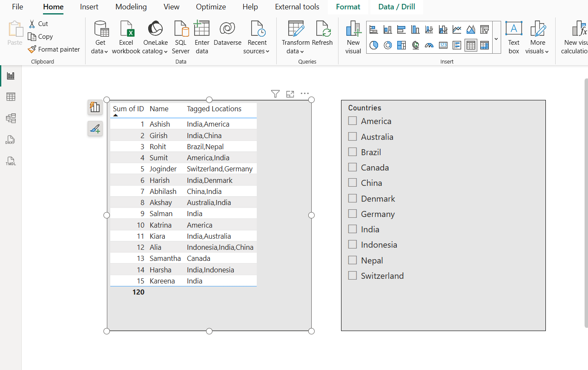Click the Refresh button in Queries group
Image resolution: width=588 pixels, height=370 pixels.
click(323, 37)
